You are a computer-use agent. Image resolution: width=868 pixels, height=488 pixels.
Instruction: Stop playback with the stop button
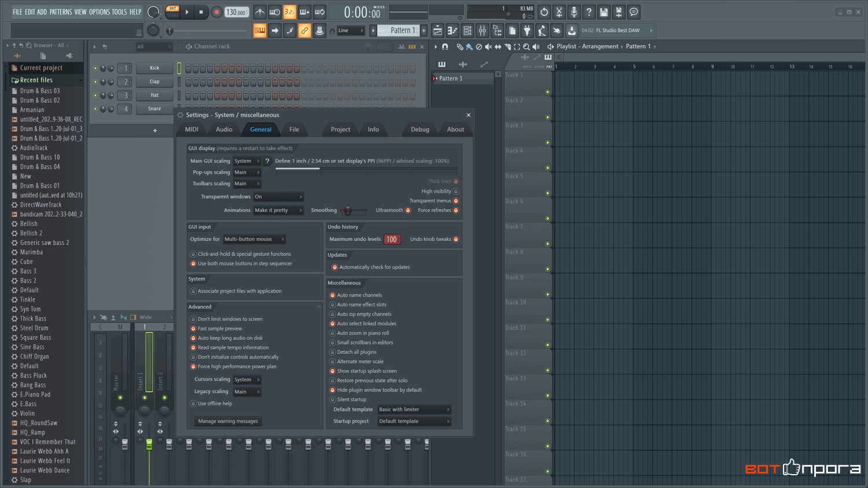(x=201, y=12)
